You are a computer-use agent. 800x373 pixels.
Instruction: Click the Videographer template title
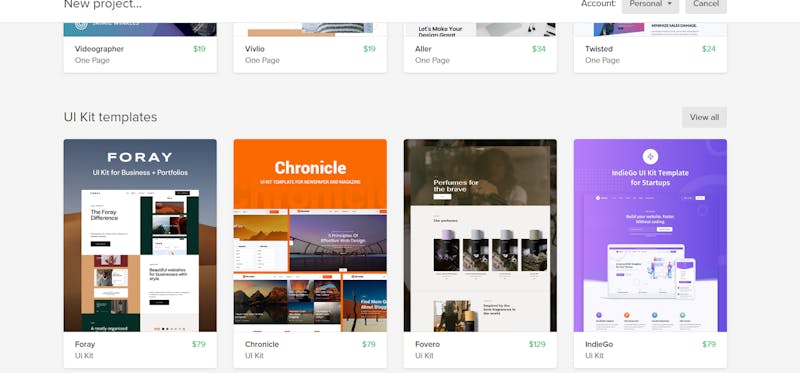99,49
